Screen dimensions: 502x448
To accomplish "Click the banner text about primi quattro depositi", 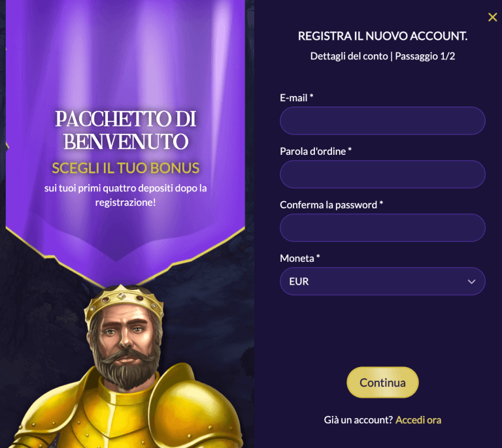I will coord(125,195).
